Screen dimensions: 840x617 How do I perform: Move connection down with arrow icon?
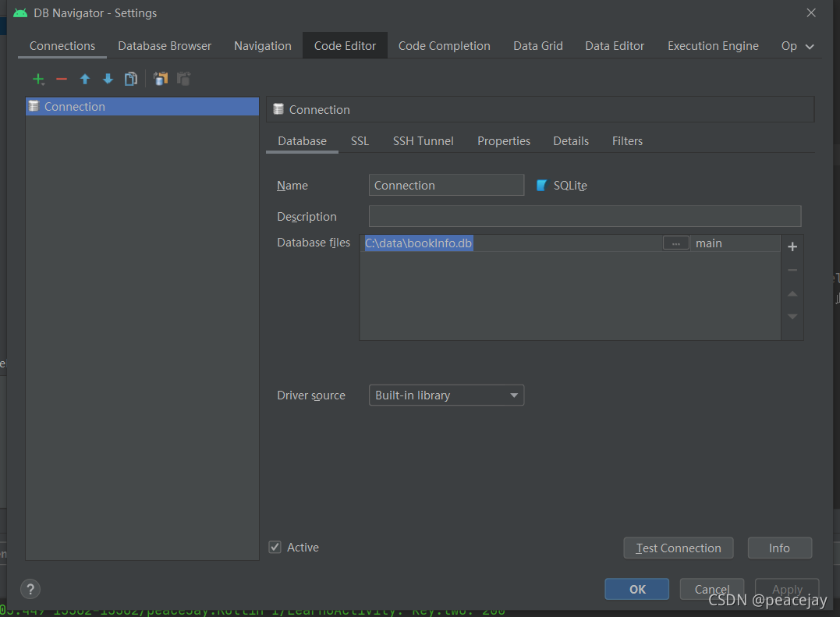tap(108, 80)
